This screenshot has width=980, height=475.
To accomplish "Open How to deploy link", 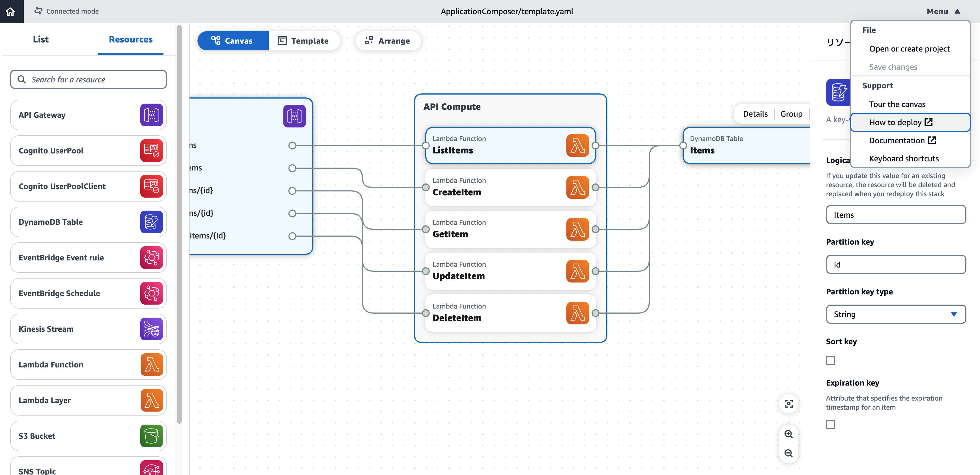I will click(x=910, y=122).
